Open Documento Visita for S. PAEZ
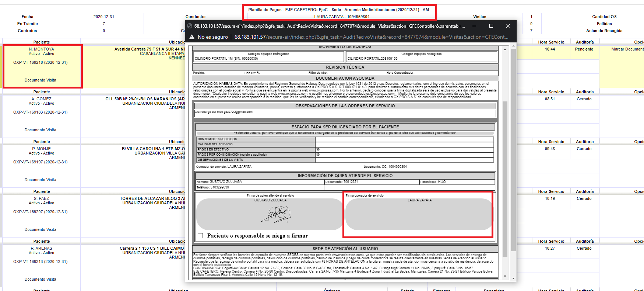644x291 pixels. coord(41,229)
